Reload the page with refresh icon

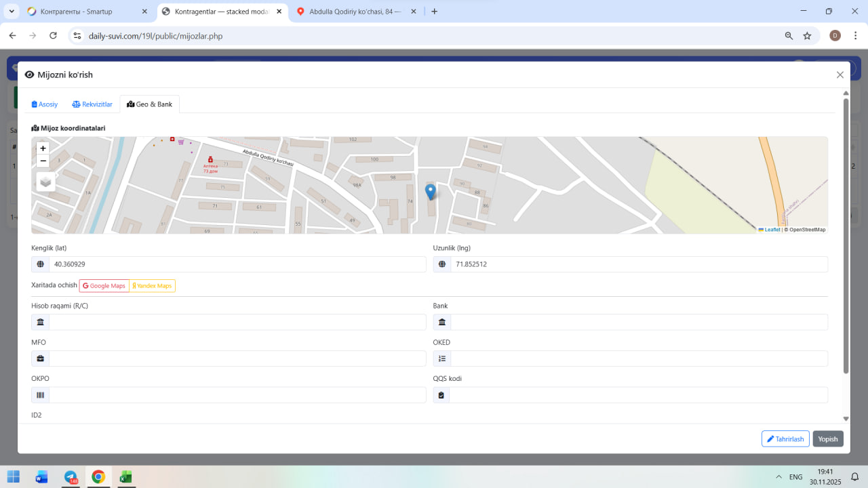point(53,36)
